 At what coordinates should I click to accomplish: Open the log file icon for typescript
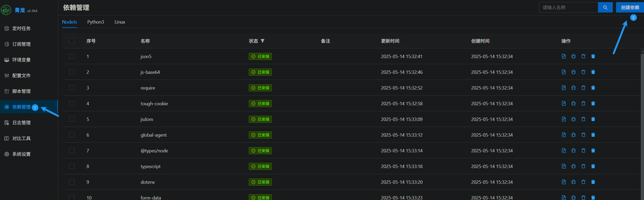[x=564, y=166]
